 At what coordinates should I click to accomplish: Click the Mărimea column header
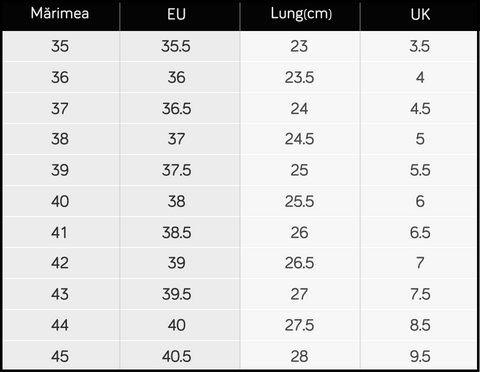point(60,14)
